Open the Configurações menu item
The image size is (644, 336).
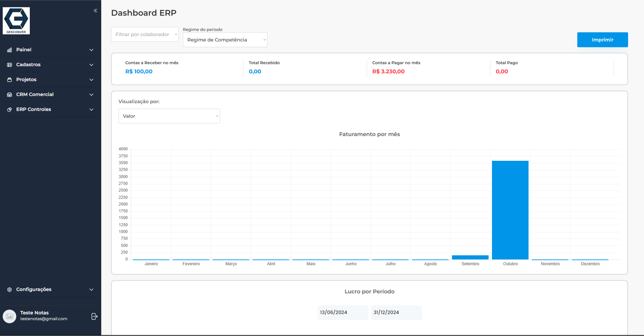click(x=50, y=290)
